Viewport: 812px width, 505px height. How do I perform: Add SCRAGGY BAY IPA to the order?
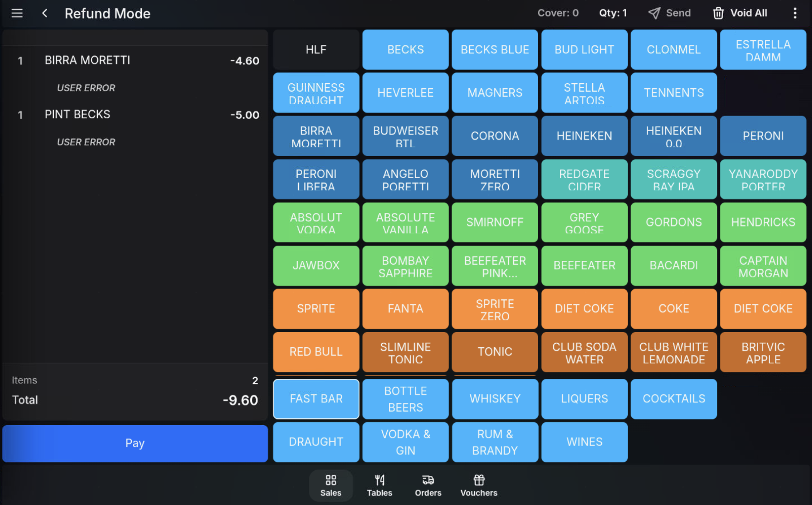tap(674, 179)
